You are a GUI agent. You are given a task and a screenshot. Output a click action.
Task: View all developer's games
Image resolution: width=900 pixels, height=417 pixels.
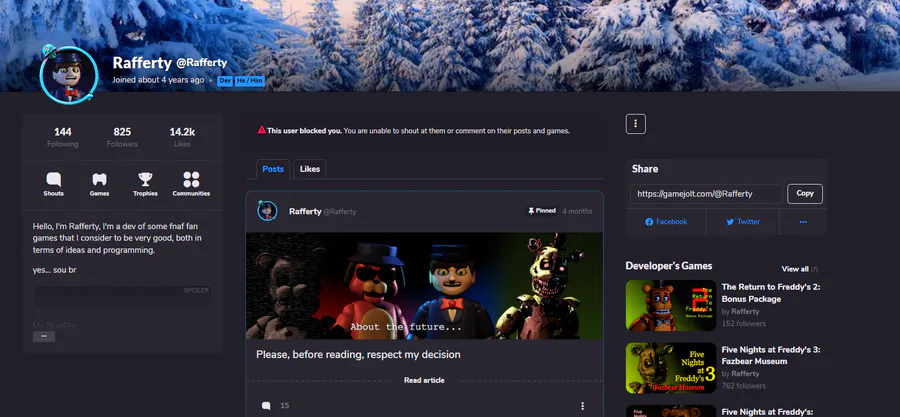coord(795,269)
